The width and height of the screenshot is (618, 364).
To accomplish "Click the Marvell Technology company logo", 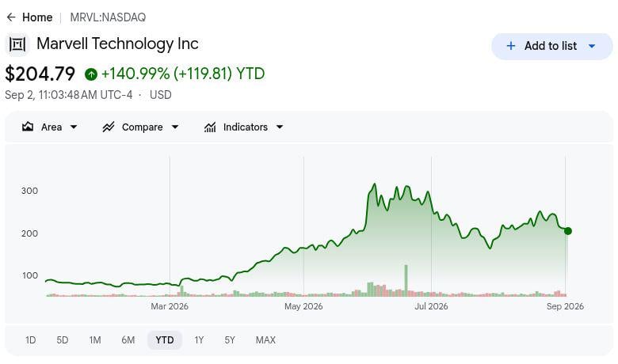I will [x=17, y=44].
